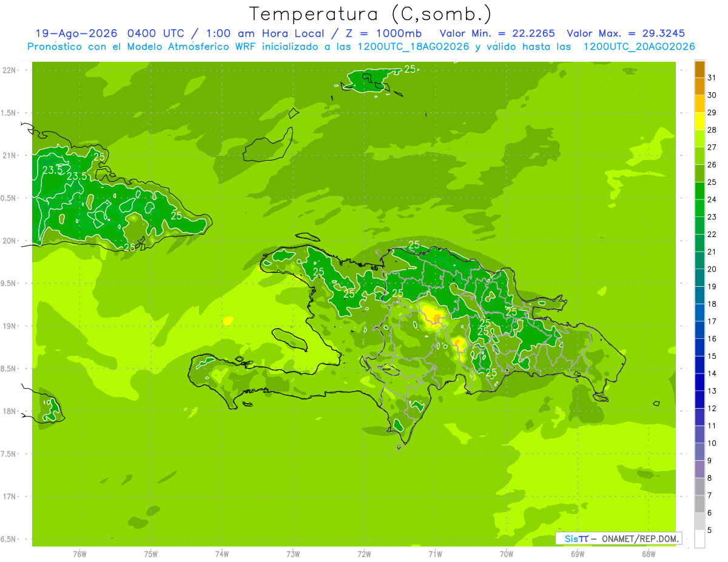Click the '8.5N' latitude label

[x=9, y=369]
